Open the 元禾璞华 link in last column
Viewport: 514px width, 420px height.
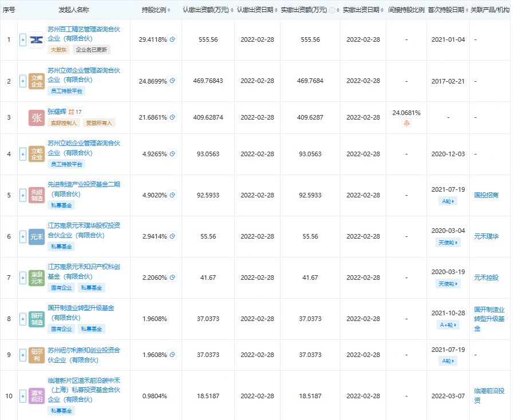pos(486,236)
